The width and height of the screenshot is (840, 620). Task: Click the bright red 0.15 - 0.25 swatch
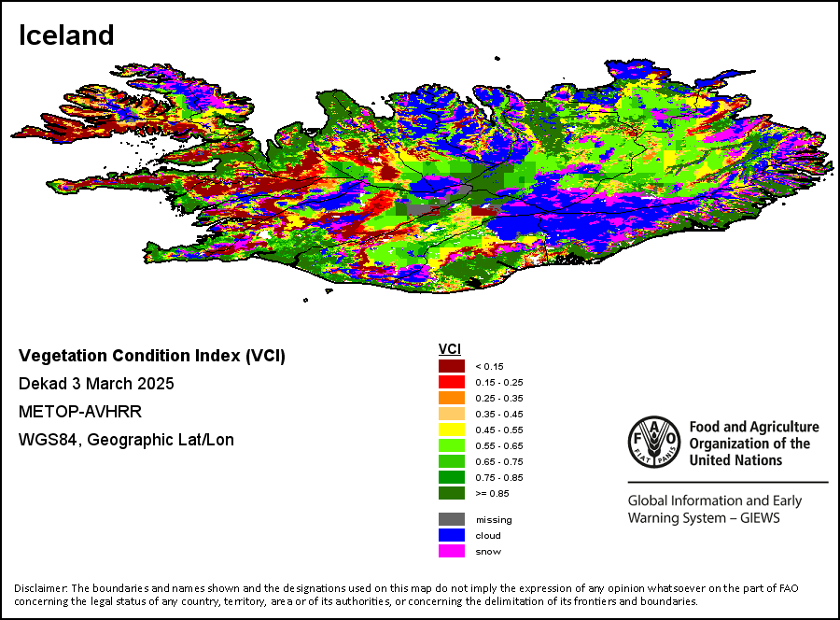click(452, 382)
